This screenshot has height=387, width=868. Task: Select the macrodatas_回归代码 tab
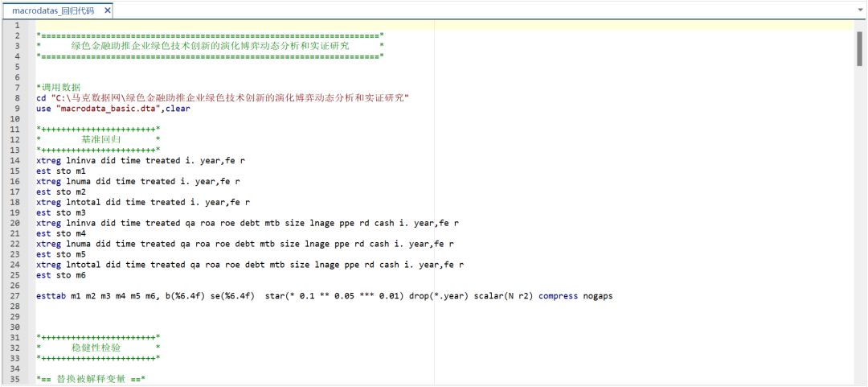point(56,10)
